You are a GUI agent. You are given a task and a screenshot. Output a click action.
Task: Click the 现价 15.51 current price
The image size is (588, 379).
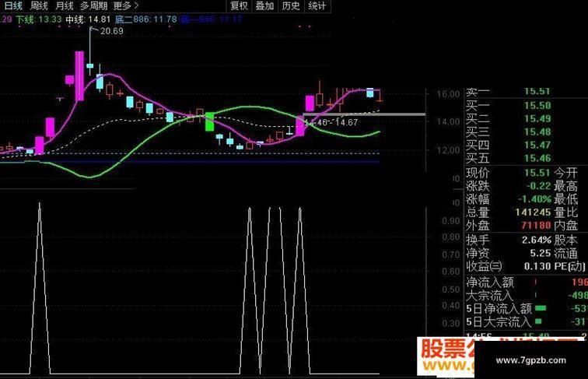(x=537, y=173)
